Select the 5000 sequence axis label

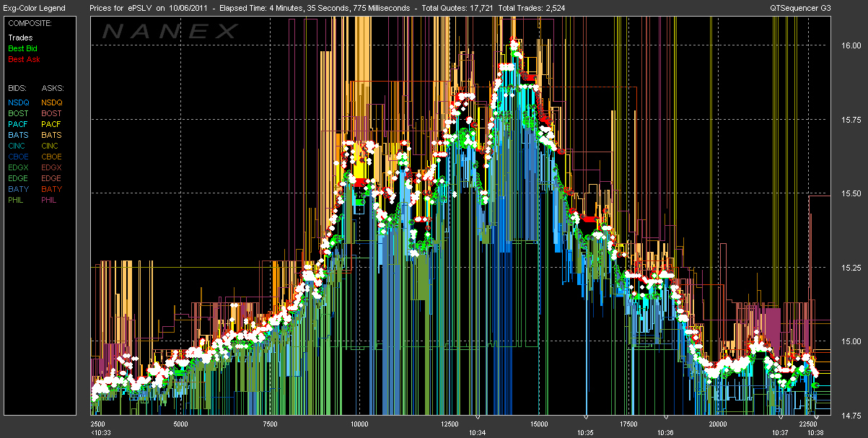click(x=180, y=424)
